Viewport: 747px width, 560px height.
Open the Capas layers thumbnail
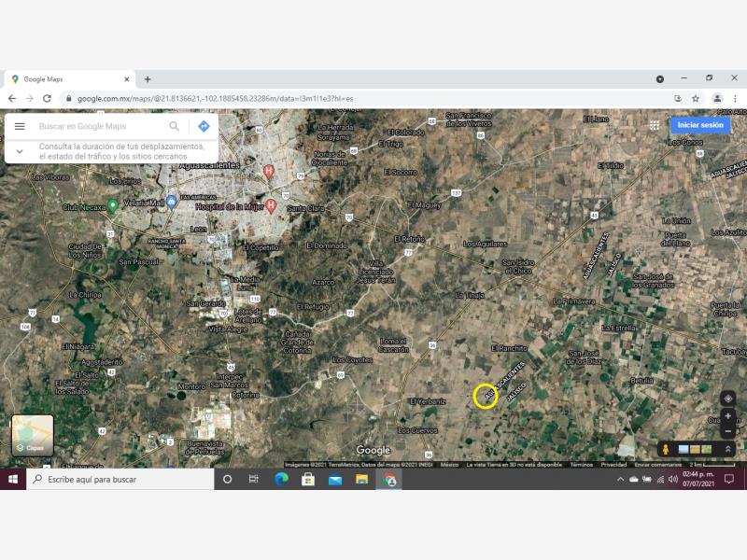point(33,435)
